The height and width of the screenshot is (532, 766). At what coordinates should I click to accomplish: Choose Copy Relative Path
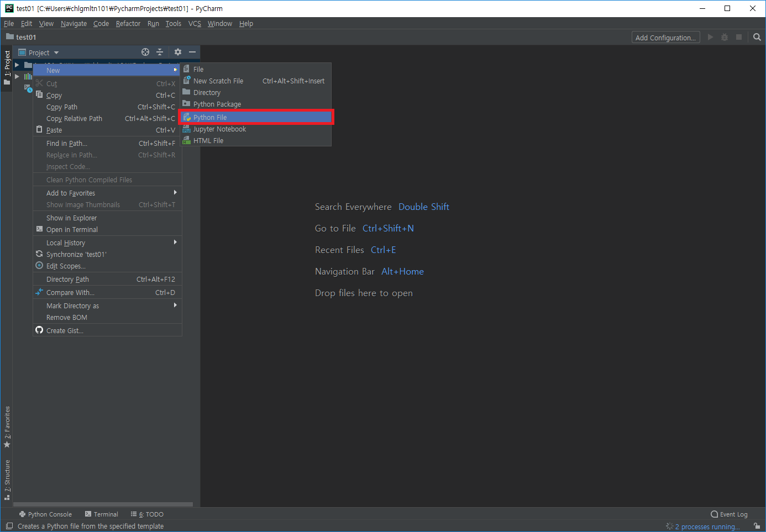click(108, 118)
